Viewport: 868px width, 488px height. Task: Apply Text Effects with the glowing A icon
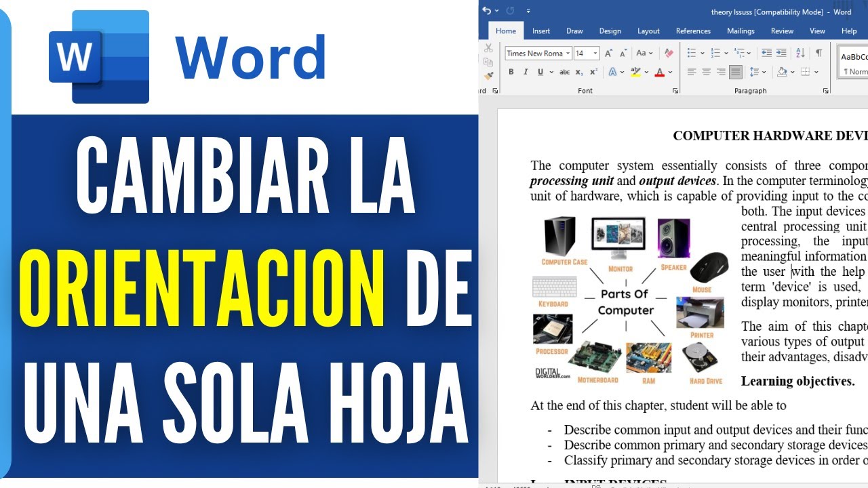(x=612, y=72)
